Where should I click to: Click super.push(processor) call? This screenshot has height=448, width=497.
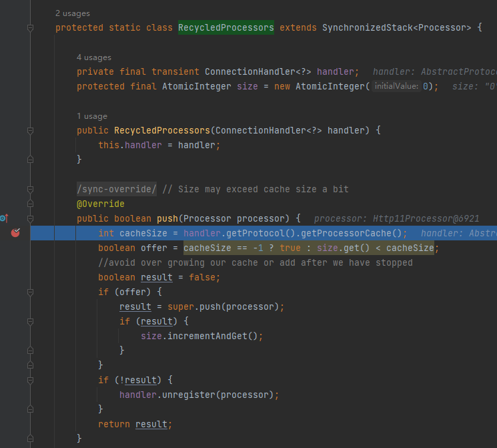tap(225, 307)
